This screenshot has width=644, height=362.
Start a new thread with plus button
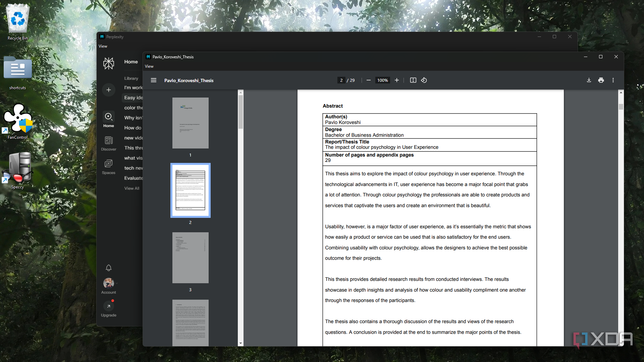[109, 90]
